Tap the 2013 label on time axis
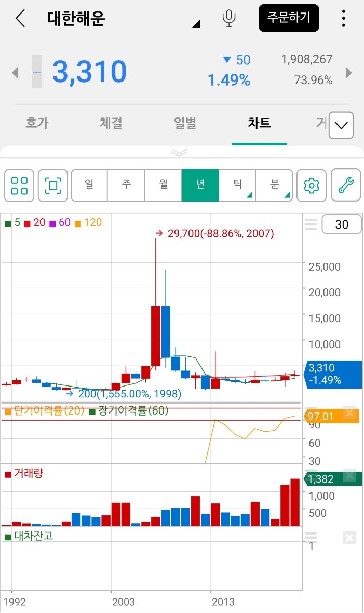Image resolution: width=364 pixels, height=613 pixels. pyautogui.click(x=223, y=602)
